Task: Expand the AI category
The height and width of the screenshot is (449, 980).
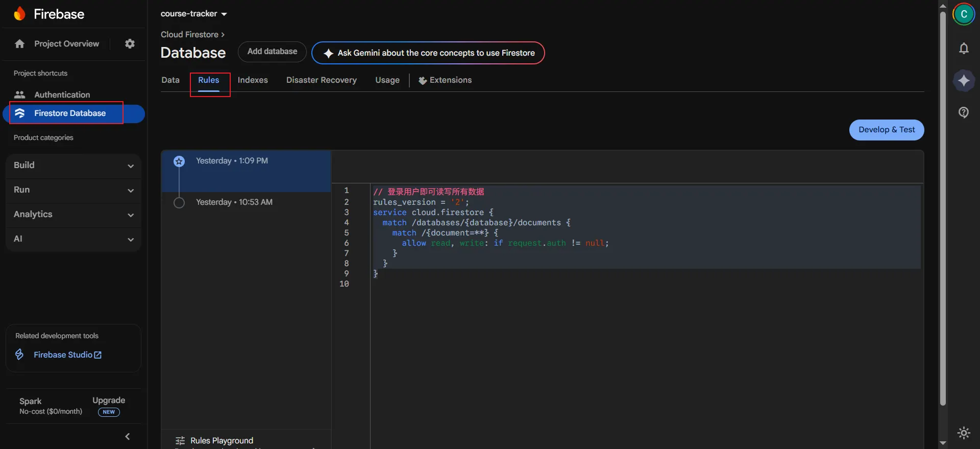Action: click(x=73, y=239)
